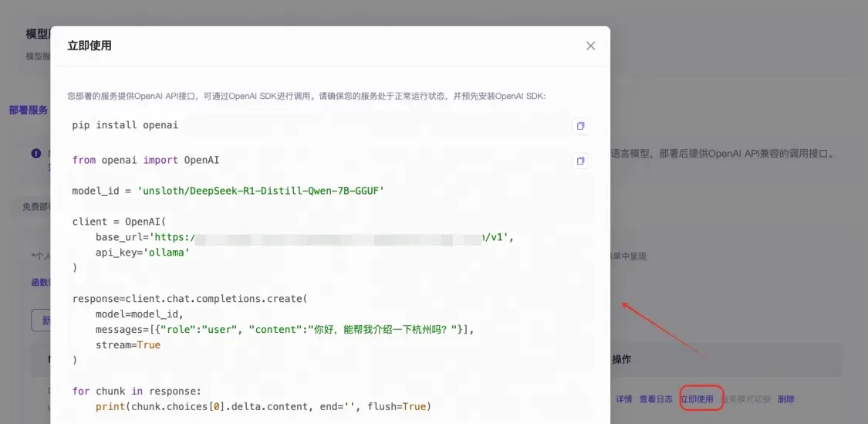
Task: Click the model_id assignment line
Action: click(228, 191)
